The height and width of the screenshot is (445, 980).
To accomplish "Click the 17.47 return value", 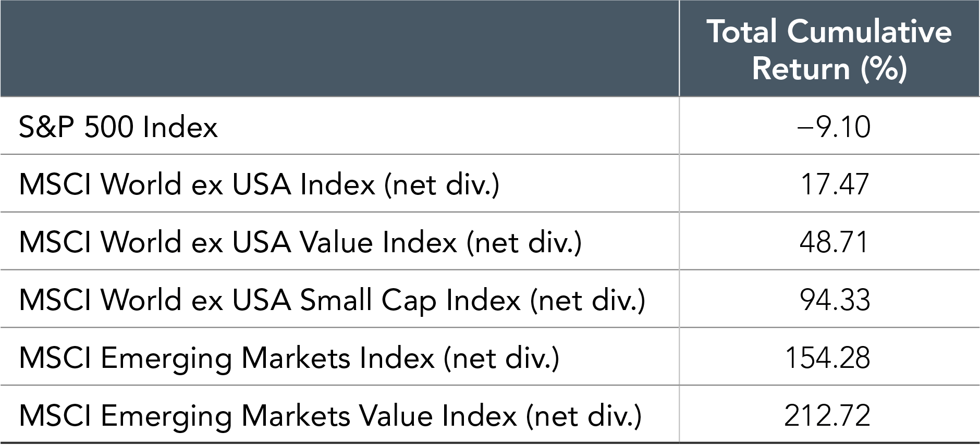I will [835, 184].
